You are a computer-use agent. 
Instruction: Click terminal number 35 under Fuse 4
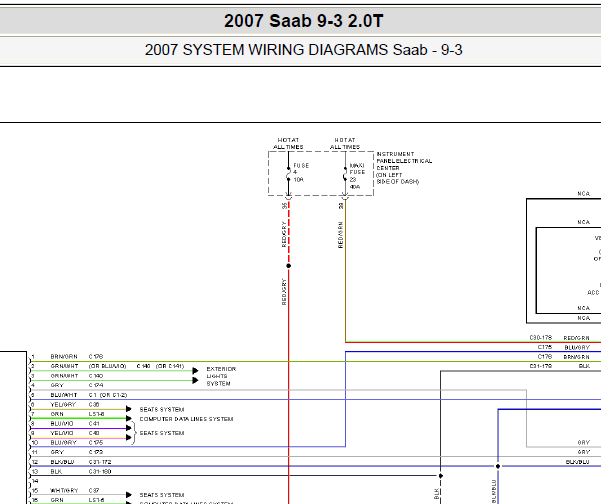point(284,206)
